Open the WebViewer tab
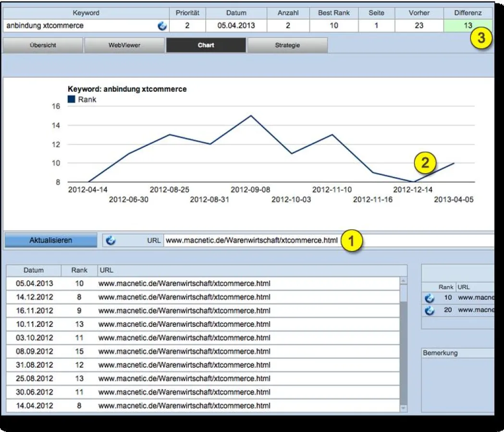The width and height of the screenshot is (504, 432). click(124, 45)
